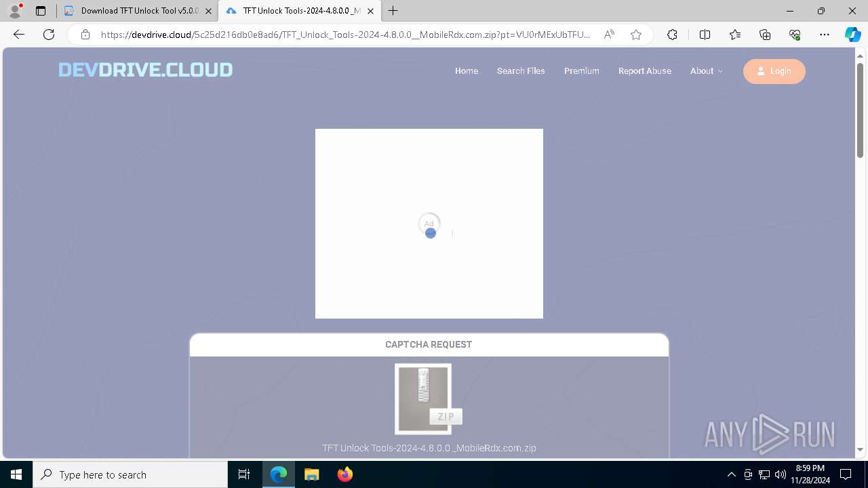868x488 pixels.
Task: Expand the About dropdown menu
Action: pyautogui.click(x=707, y=70)
